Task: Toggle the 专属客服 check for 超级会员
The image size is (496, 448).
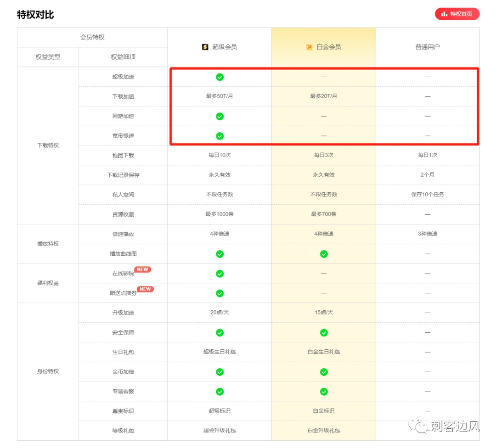Action: tap(220, 392)
